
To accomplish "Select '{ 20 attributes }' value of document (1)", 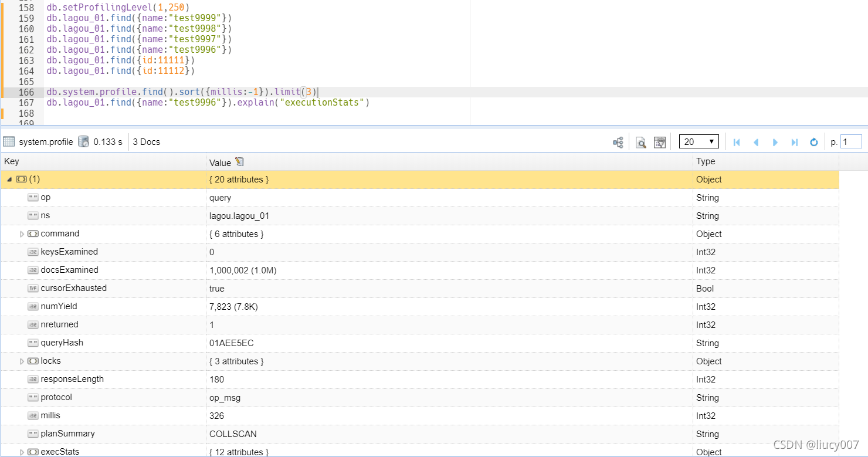I will [x=239, y=180].
